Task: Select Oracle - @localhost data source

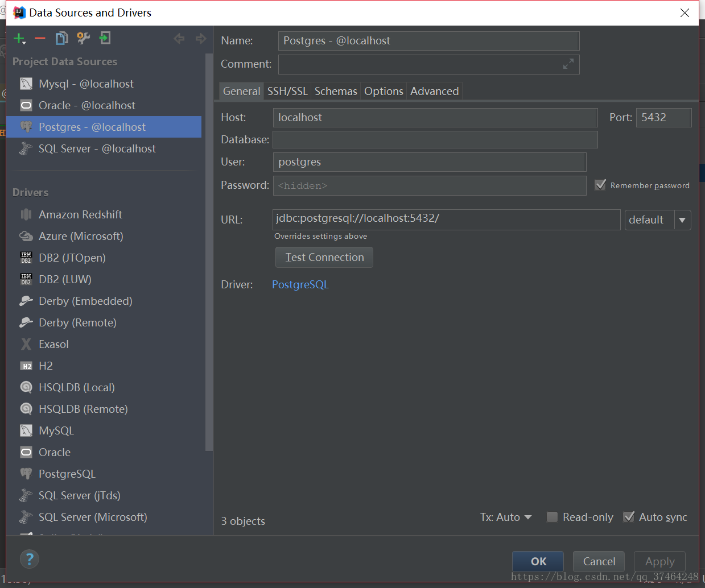Action: (x=104, y=105)
